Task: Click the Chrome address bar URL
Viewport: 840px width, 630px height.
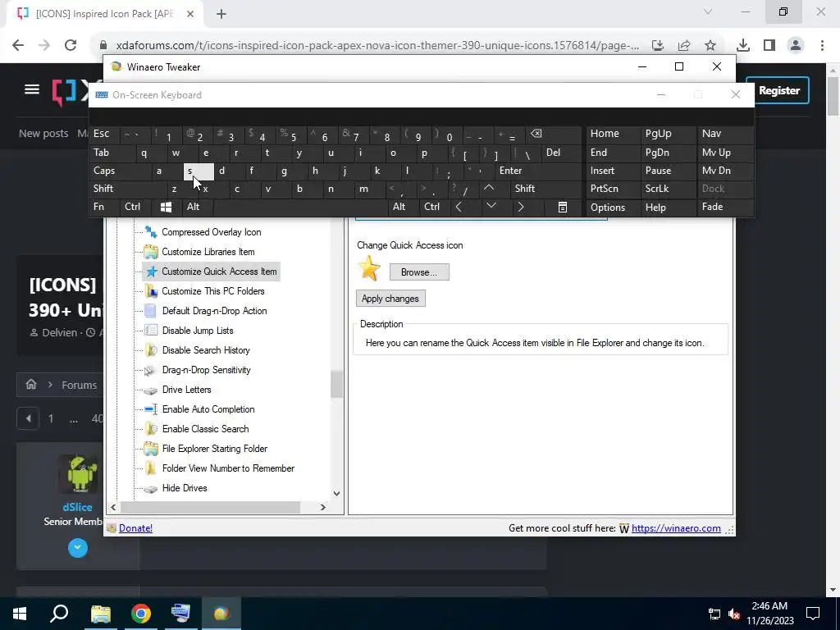Action: pyautogui.click(x=377, y=46)
